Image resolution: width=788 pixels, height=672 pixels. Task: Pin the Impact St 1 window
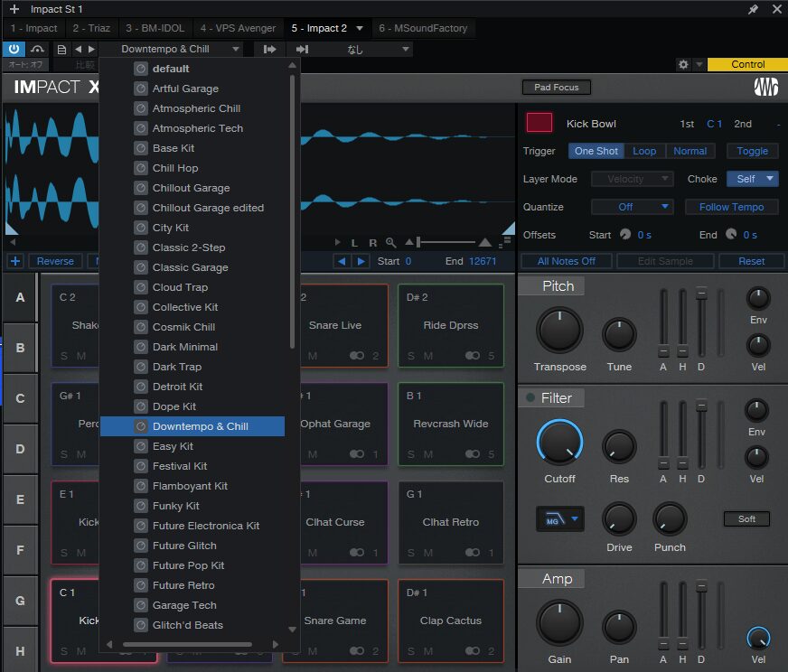click(x=753, y=9)
